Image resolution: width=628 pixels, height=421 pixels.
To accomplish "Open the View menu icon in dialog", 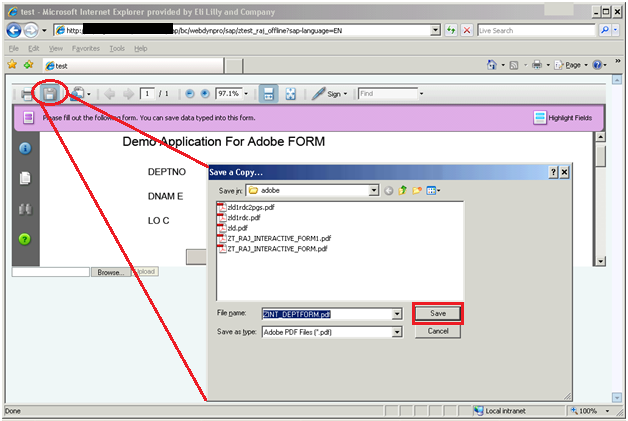I will coord(433,191).
